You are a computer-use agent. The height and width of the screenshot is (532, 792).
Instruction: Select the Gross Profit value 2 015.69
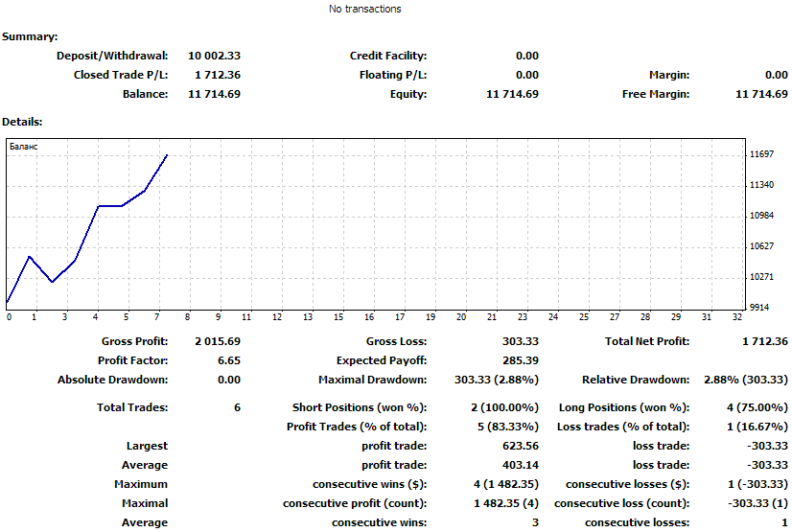[x=218, y=342]
